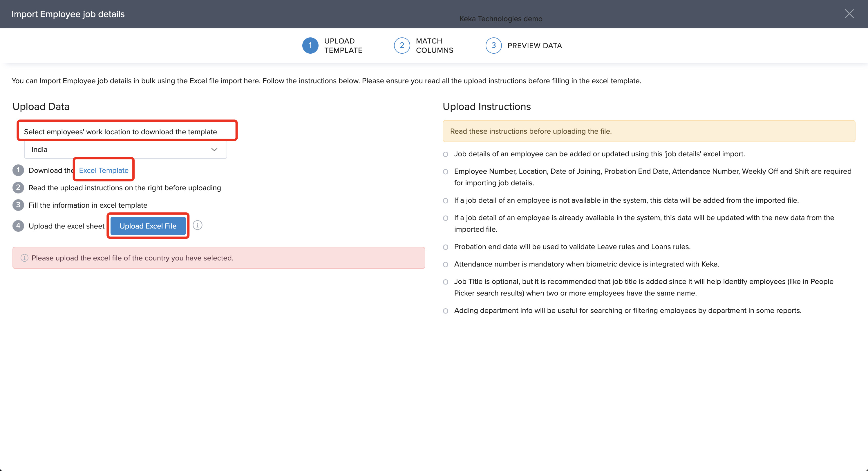
Task: Switch to the UPLOAD TEMPLATE step tab
Action: pyautogui.click(x=343, y=46)
